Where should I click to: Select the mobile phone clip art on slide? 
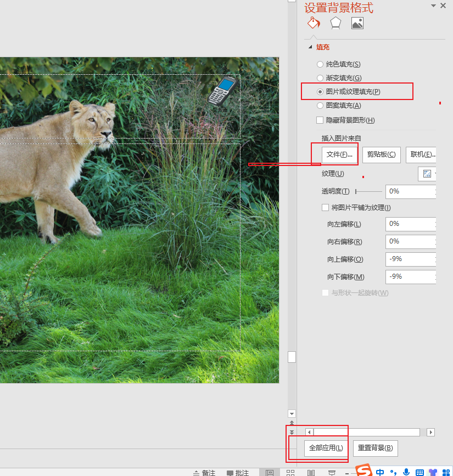click(222, 91)
